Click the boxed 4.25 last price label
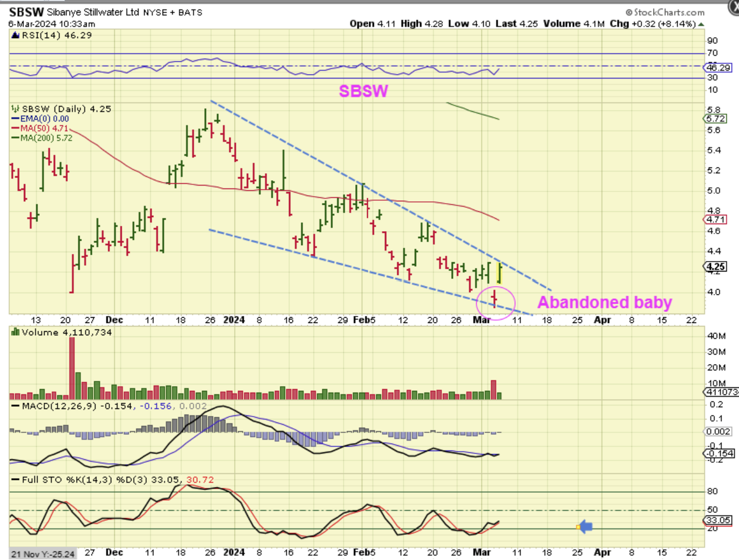The image size is (739, 560). [x=716, y=267]
